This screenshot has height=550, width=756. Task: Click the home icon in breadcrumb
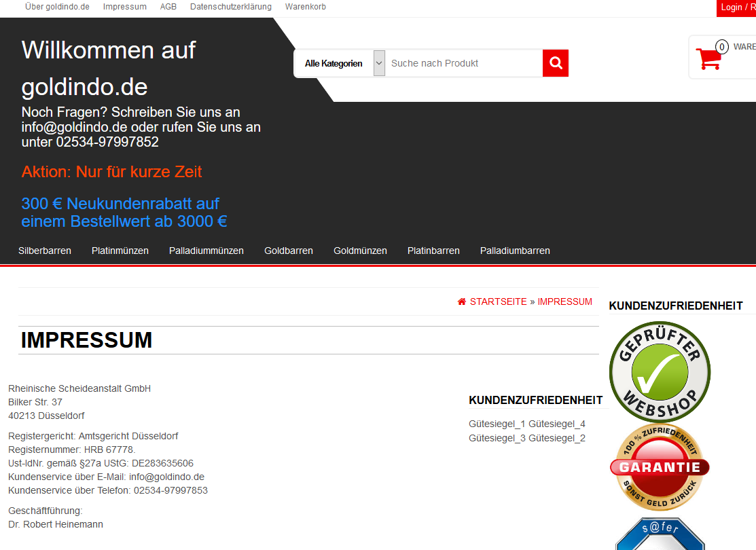pos(462,301)
